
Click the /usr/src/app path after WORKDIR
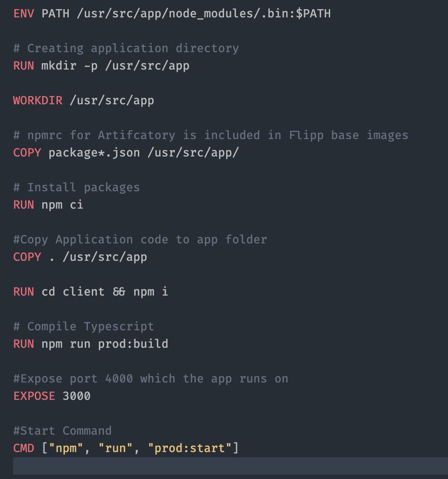point(112,100)
